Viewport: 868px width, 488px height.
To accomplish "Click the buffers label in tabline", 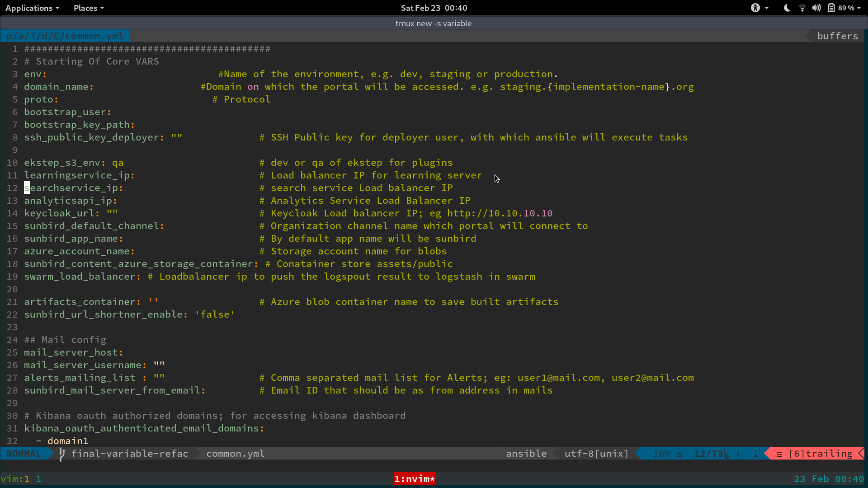I will pyautogui.click(x=837, y=36).
